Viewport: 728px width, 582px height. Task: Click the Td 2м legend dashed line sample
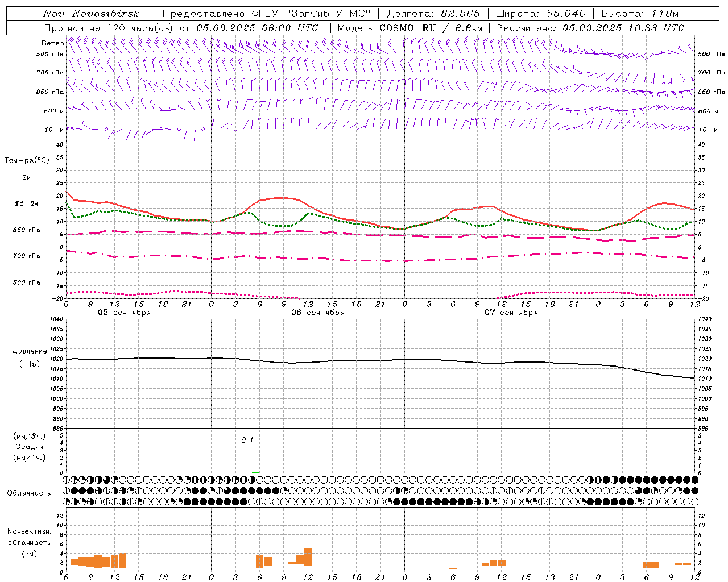(x=25, y=210)
